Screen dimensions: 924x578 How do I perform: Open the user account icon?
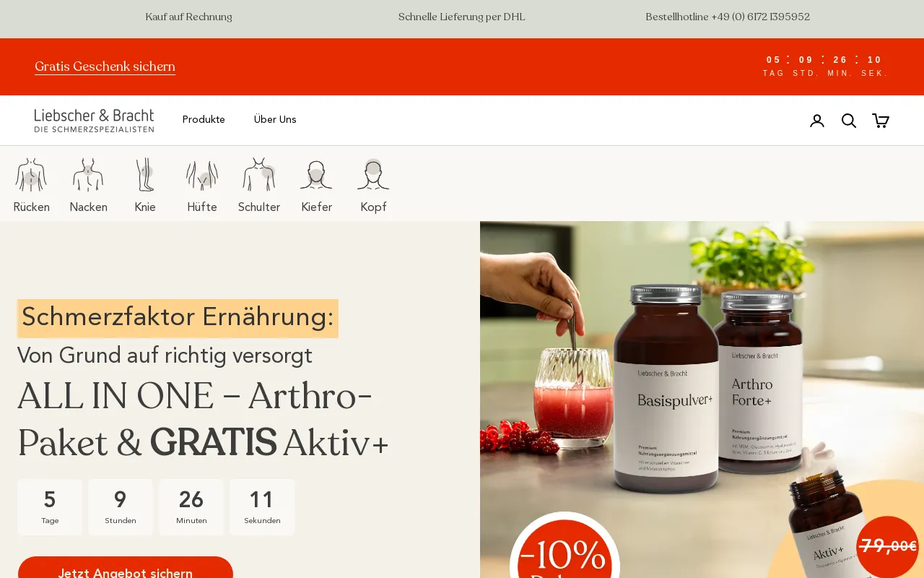(x=817, y=121)
